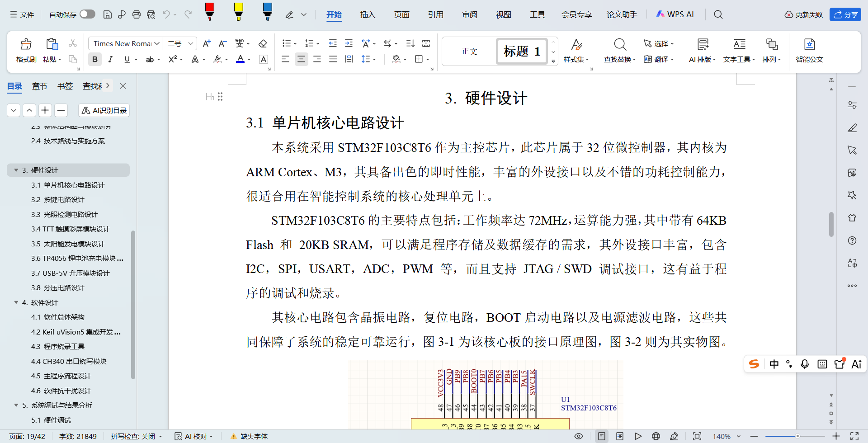Click the Undo arrow icon
Image resolution: width=868 pixels, height=443 pixels.
[x=166, y=14]
